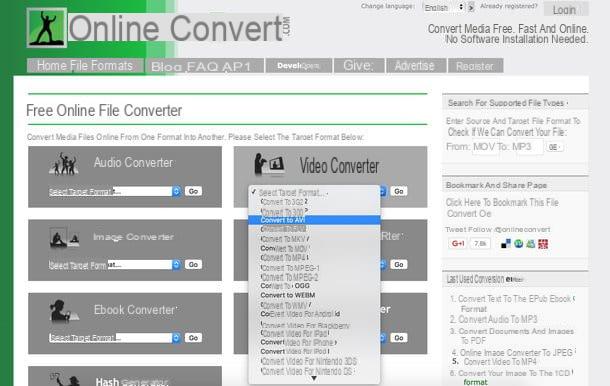Select Convert to MKV option

point(314,239)
